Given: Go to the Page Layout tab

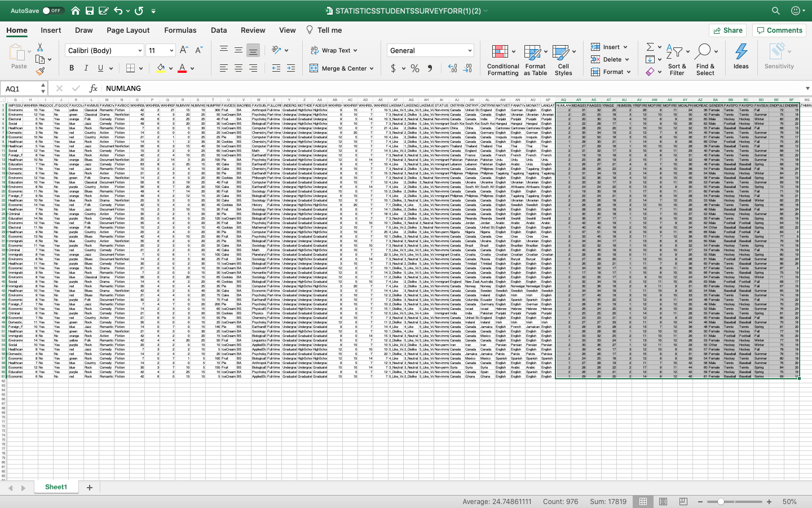Looking at the screenshot, I should [128, 30].
